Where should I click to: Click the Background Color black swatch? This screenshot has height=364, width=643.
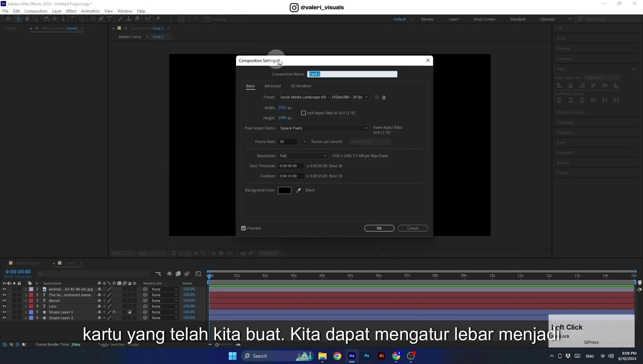(x=285, y=190)
